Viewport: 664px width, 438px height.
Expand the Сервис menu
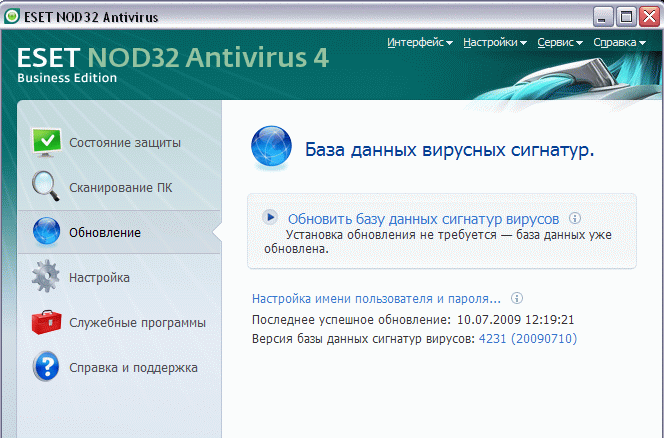tap(560, 43)
